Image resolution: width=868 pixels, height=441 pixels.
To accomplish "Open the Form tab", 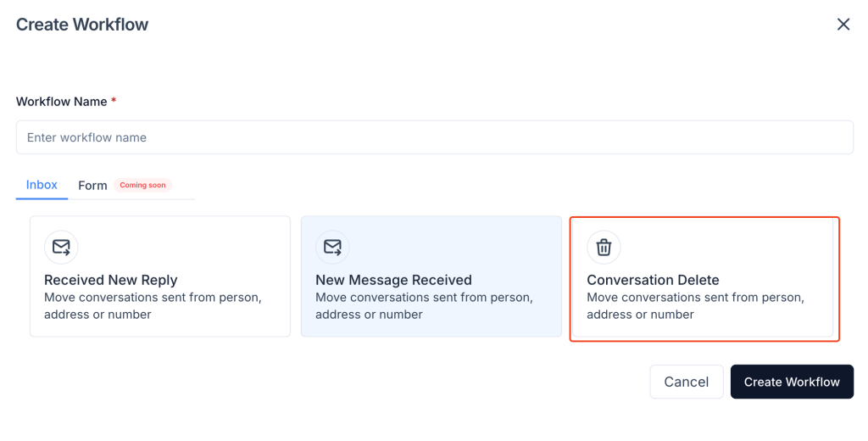I will pyautogui.click(x=92, y=186).
